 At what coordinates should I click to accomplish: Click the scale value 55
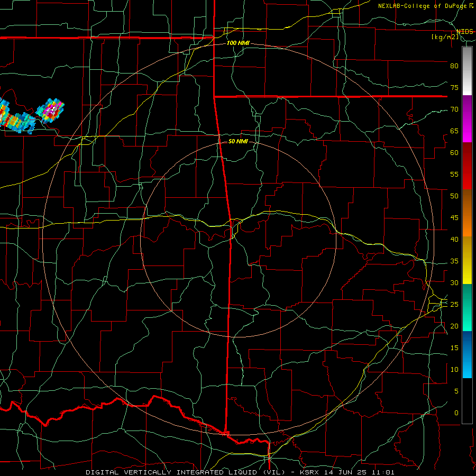point(454,174)
